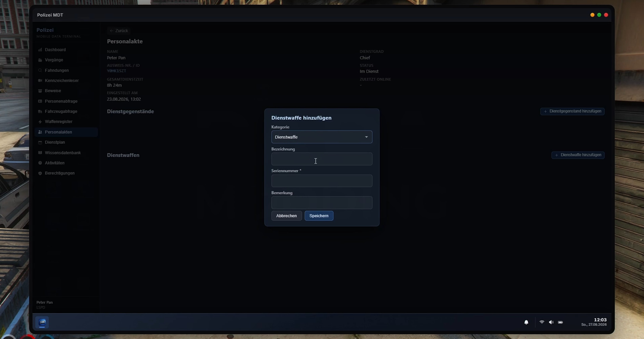Click user name Peter Pan at sidebar bottom
This screenshot has width=644, height=339.
point(44,302)
